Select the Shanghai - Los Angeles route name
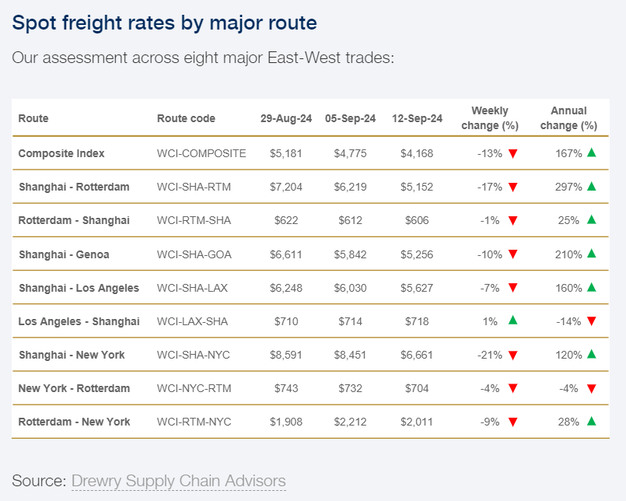 click(x=79, y=288)
